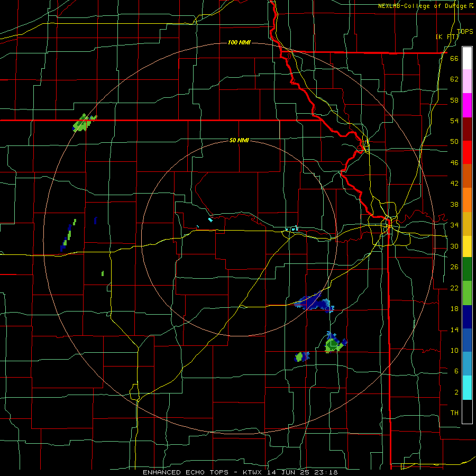Click the 'NEXLAB-College of DuPage' credit text
476x476 pixels.
tap(423, 6)
